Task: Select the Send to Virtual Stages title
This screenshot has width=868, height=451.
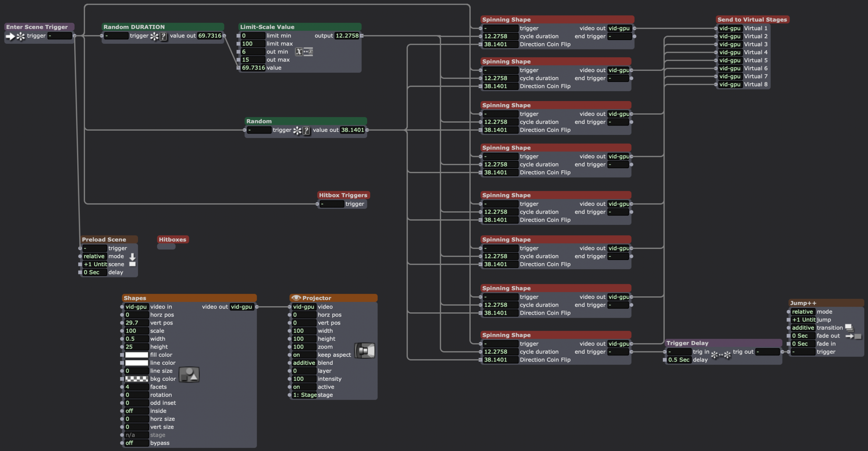Action: point(752,20)
